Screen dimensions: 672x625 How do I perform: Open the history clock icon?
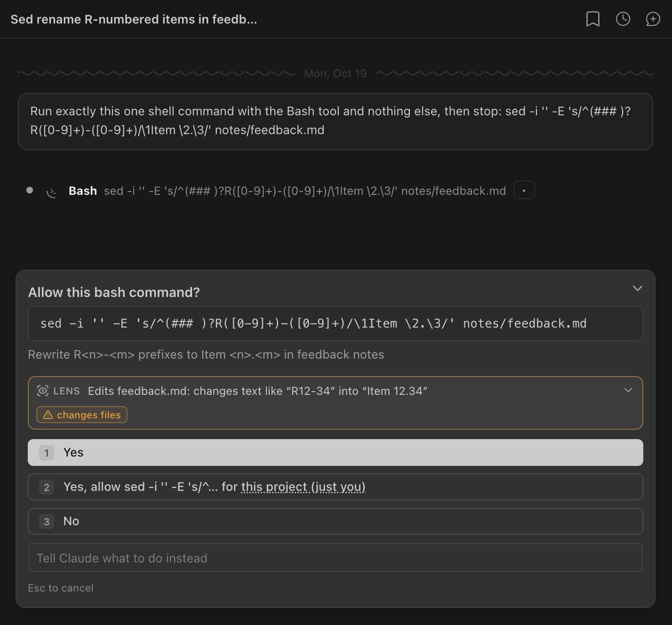click(x=623, y=19)
